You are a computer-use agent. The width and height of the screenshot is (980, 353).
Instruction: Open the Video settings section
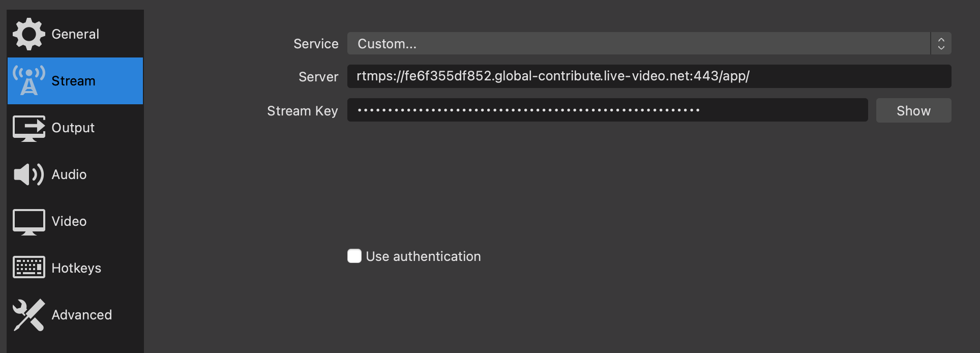pyautogui.click(x=75, y=221)
